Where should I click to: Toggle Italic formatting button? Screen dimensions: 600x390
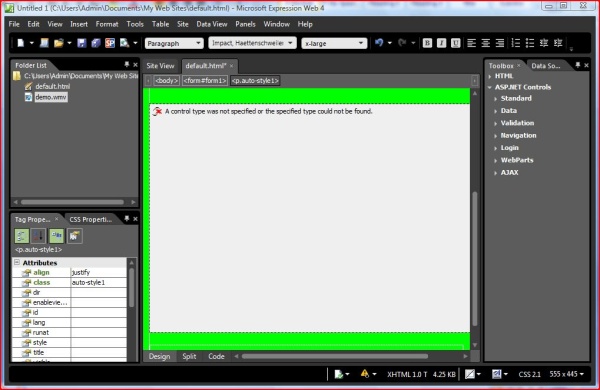point(441,43)
